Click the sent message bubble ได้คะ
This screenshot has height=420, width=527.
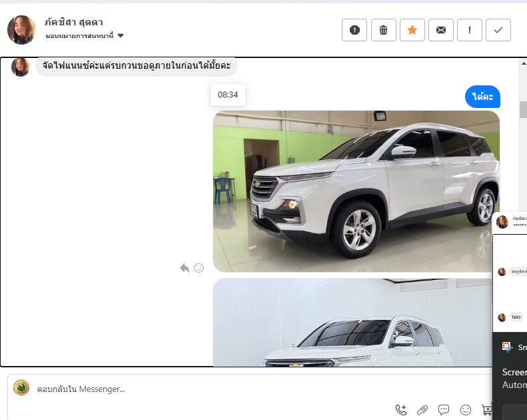click(x=482, y=97)
